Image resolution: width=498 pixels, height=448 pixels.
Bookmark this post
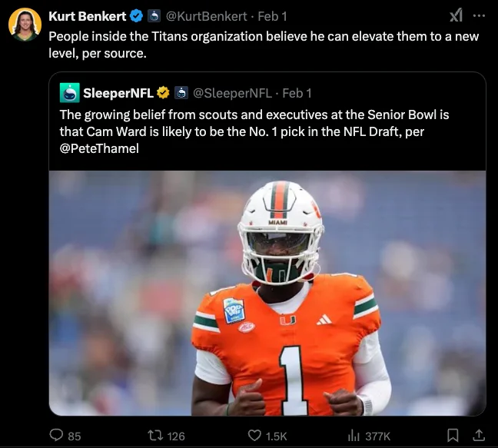point(453,436)
